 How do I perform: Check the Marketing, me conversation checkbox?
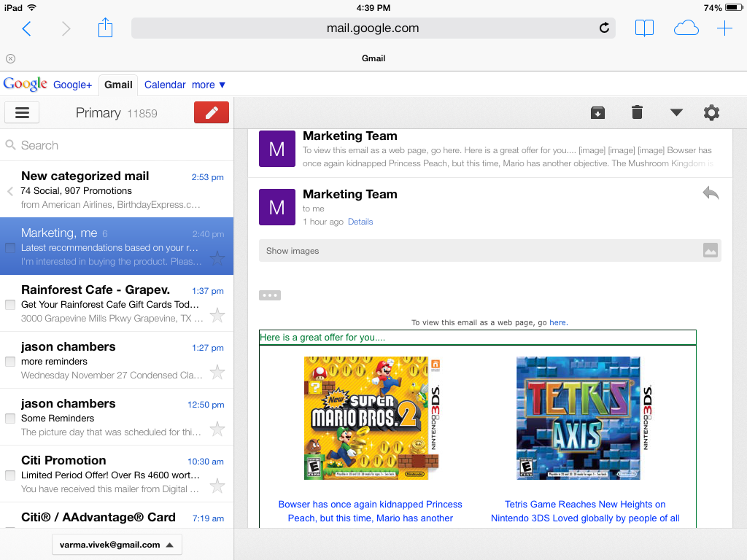coord(10,248)
